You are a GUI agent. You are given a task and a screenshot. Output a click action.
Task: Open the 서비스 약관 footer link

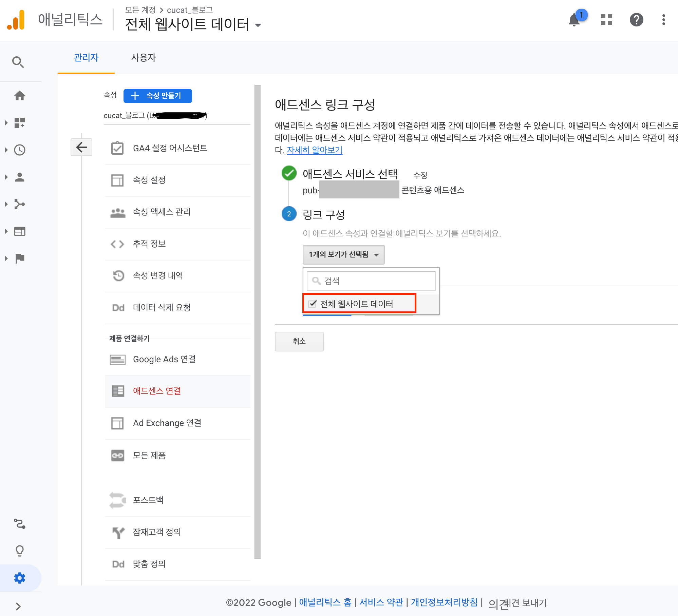pos(381,602)
